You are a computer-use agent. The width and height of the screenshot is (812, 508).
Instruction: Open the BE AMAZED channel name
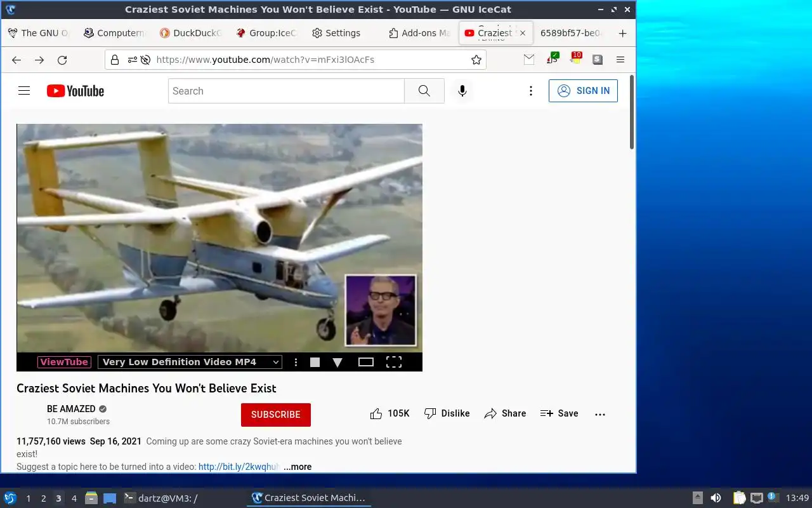pos(71,409)
